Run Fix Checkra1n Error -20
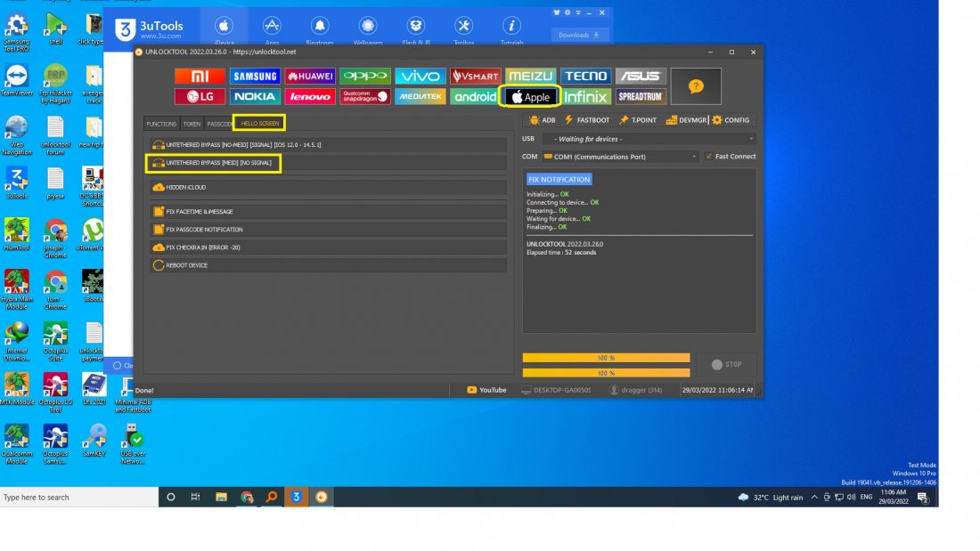980x551 pixels. [x=328, y=247]
